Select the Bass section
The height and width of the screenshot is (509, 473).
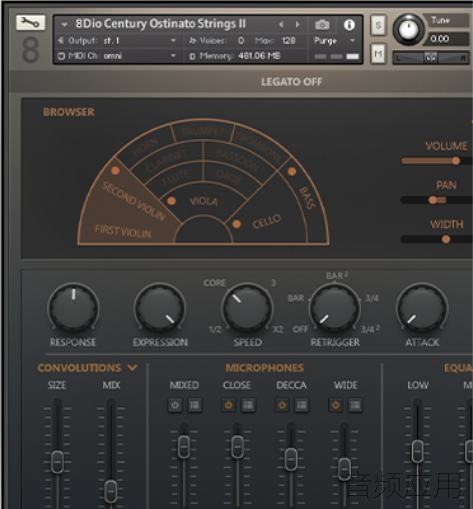point(307,198)
